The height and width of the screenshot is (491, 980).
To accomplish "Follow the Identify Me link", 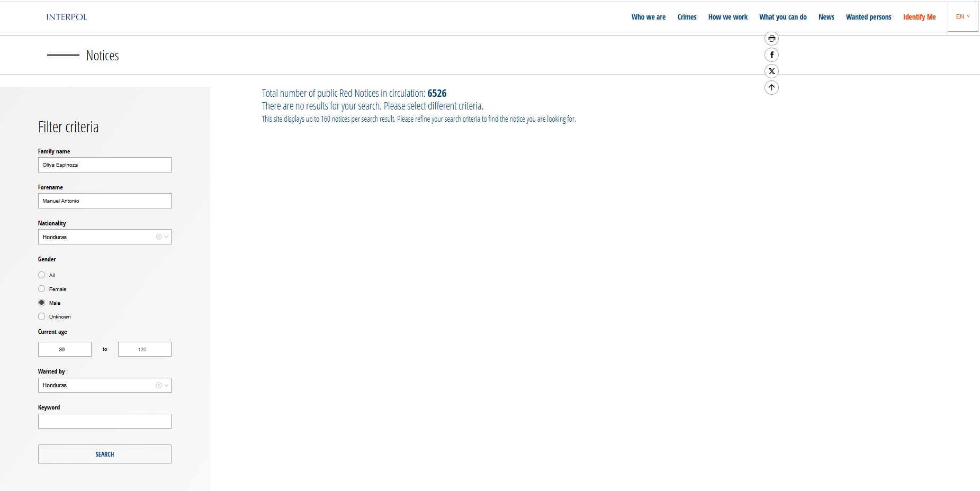I will pyautogui.click(x=919, y=17).
